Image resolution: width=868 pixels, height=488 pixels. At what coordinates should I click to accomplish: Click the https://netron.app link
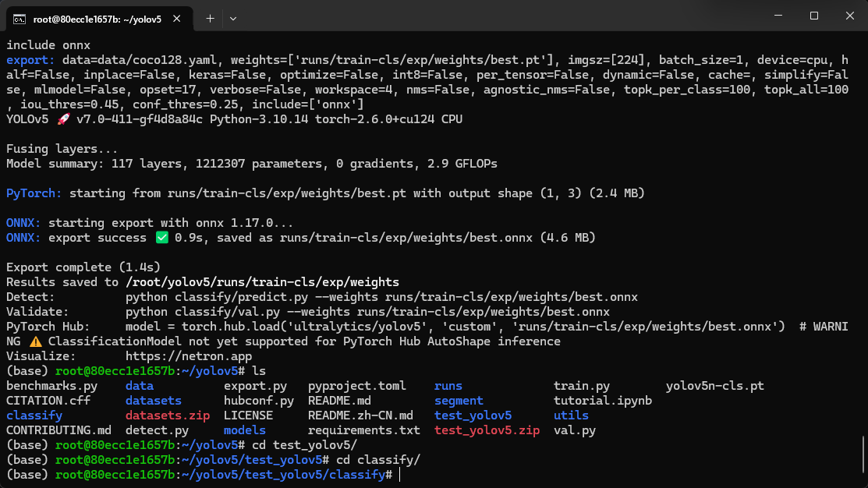[x=189, y=356]
